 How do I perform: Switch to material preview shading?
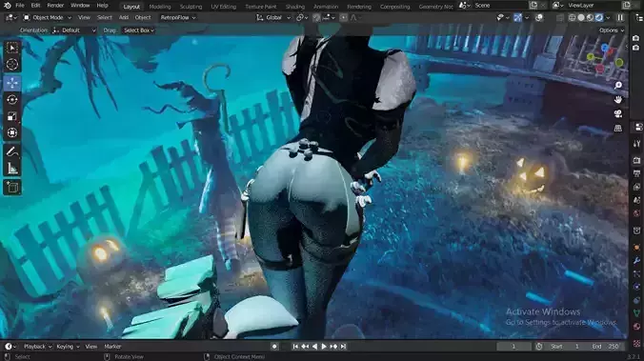590,18
